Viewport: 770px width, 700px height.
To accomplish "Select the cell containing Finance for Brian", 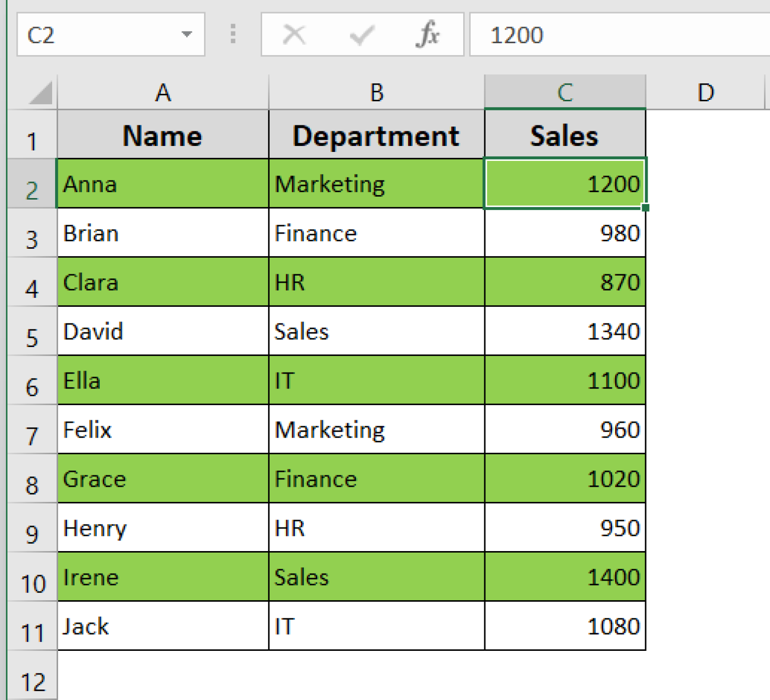I will (376, 233).
